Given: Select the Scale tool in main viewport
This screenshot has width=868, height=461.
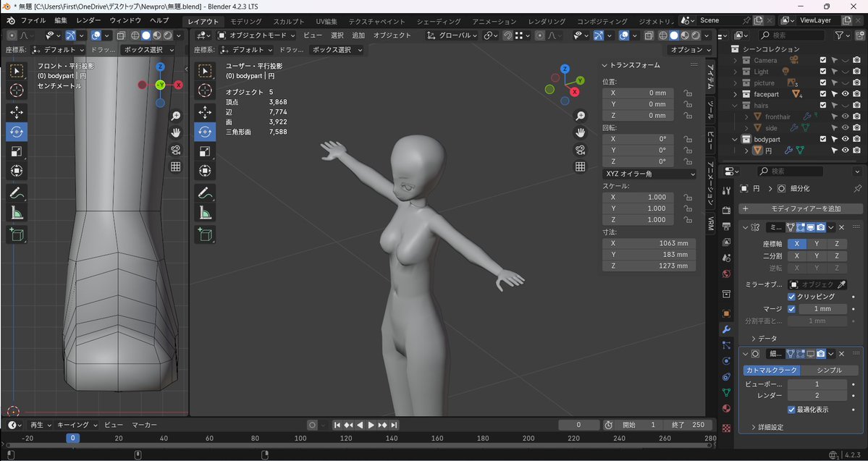Looking at the screenshot, I should [205, 151].
